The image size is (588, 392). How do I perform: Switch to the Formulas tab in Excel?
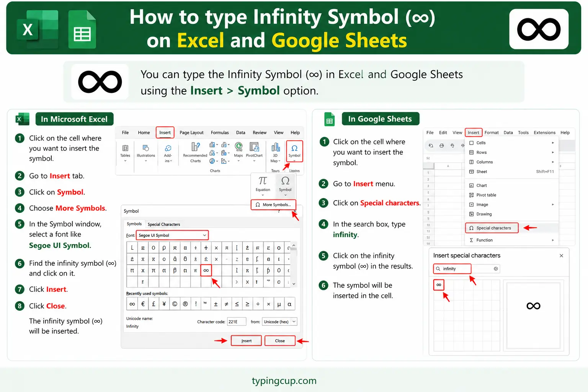coord(220,132)
